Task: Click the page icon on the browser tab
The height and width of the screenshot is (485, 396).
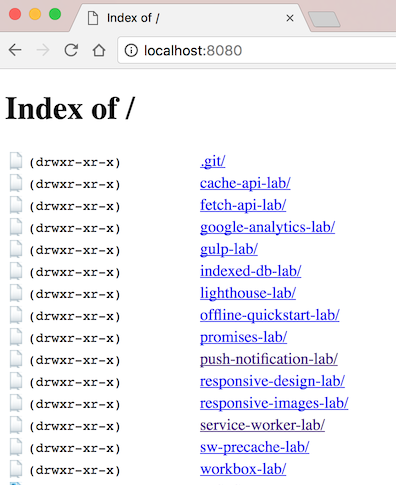Action: 93,18
